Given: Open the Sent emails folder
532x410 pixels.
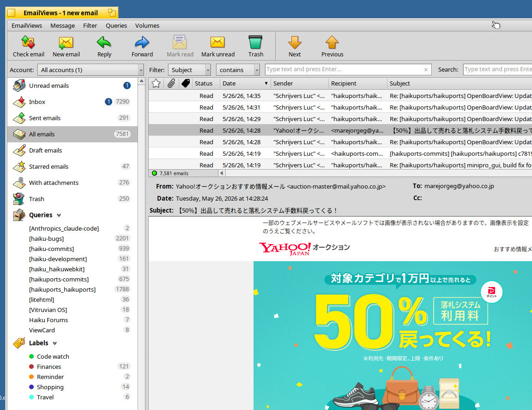Looking at the screenshot, I should [73, 118].
